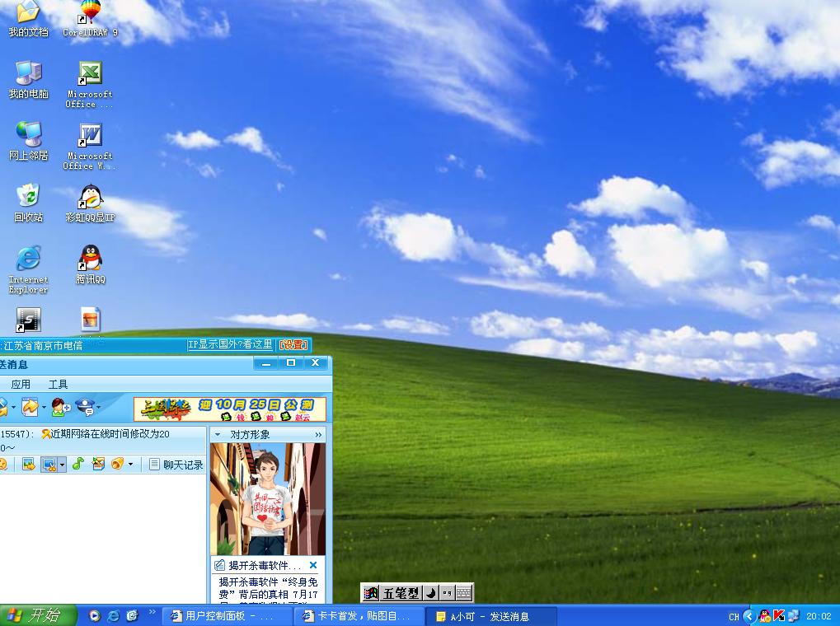840x626 pixels.
Task: Click the double-chevron on 对方形象 header
Action: point(318,434)
